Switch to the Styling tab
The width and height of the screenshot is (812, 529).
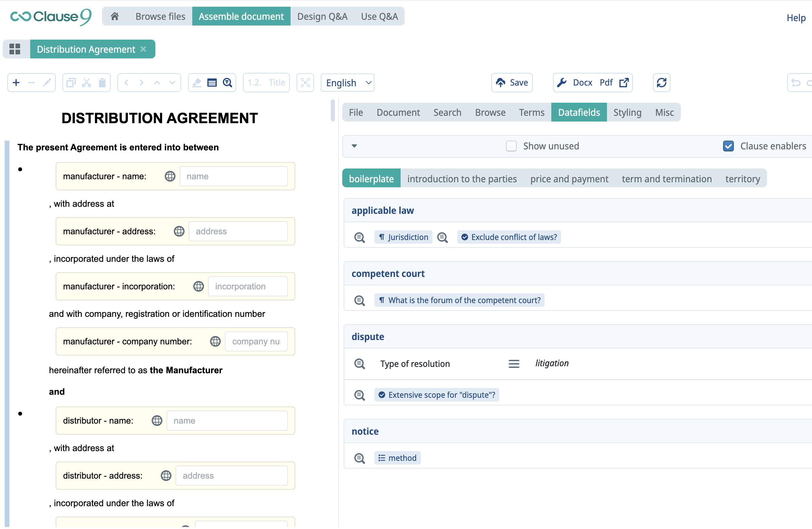point(627,113)
